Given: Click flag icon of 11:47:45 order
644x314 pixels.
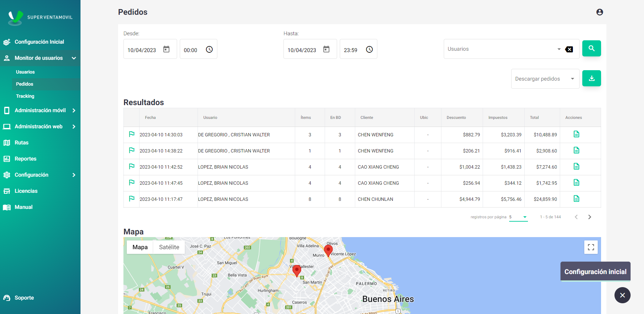Looking at the screenshot, I should click(x=132, y=183).
